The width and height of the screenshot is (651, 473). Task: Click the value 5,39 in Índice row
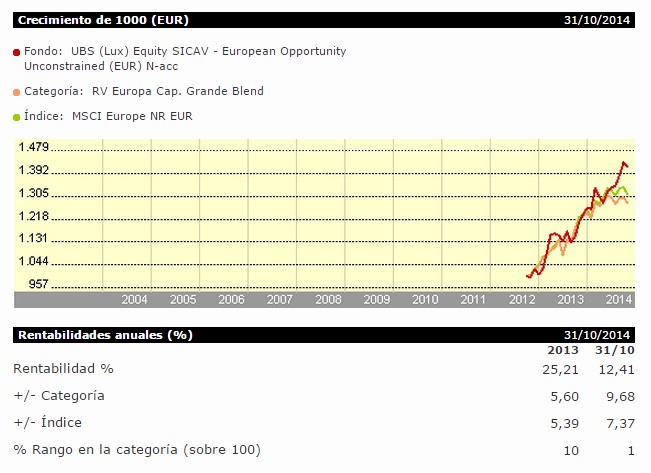(565, 424)
